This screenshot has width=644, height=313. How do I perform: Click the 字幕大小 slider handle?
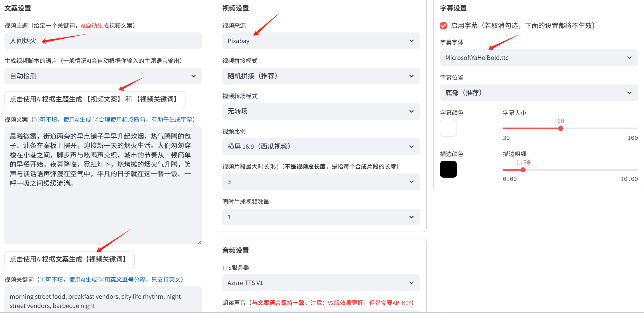[561, 128]
